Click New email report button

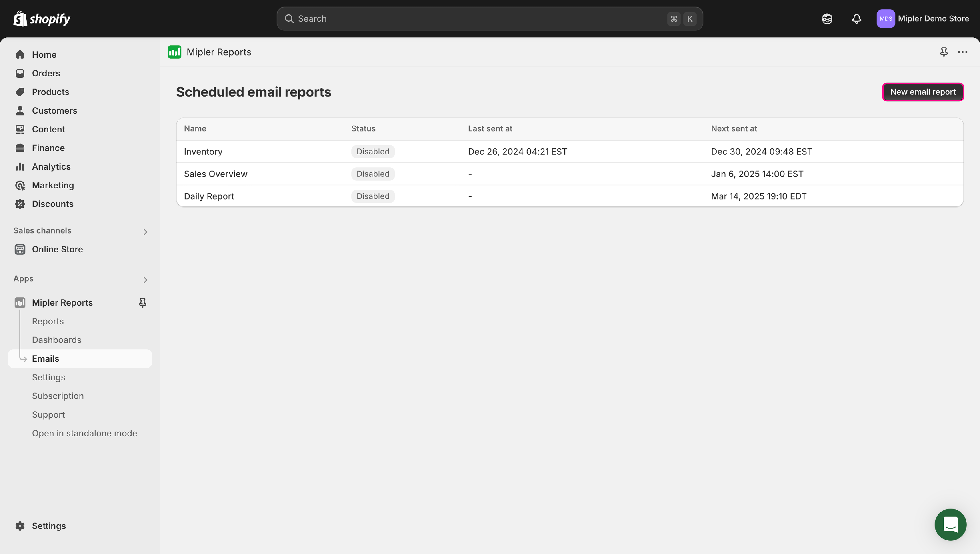tap(922, 92)
